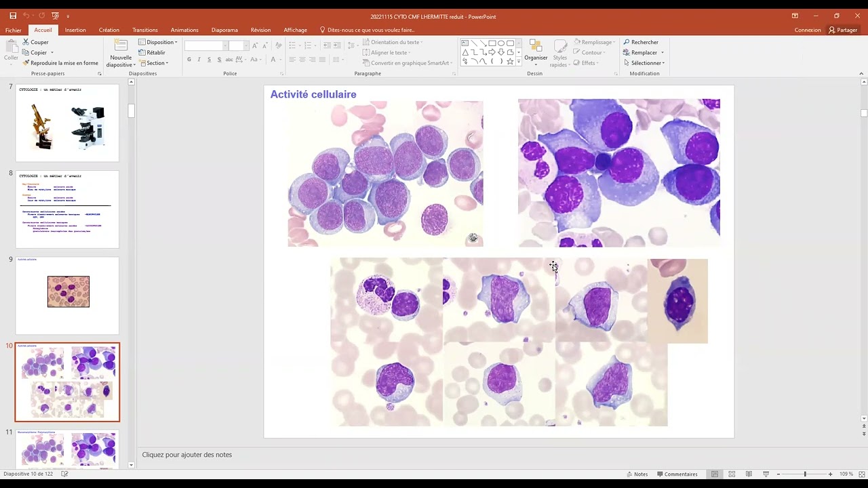Toggle italic formatting

tap(199, 60)
